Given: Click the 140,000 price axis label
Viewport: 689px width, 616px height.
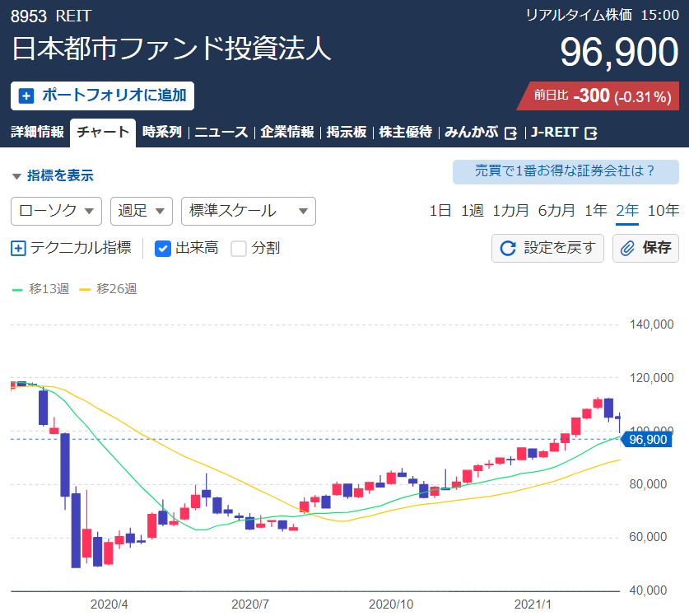Looking at the screenshot, I should (x=652, y=324).
